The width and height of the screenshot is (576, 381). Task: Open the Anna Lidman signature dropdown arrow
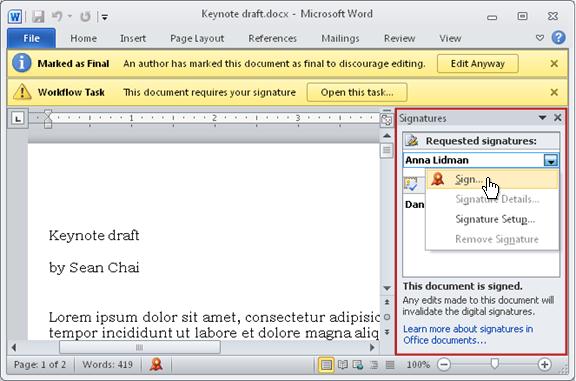(550, 161)
